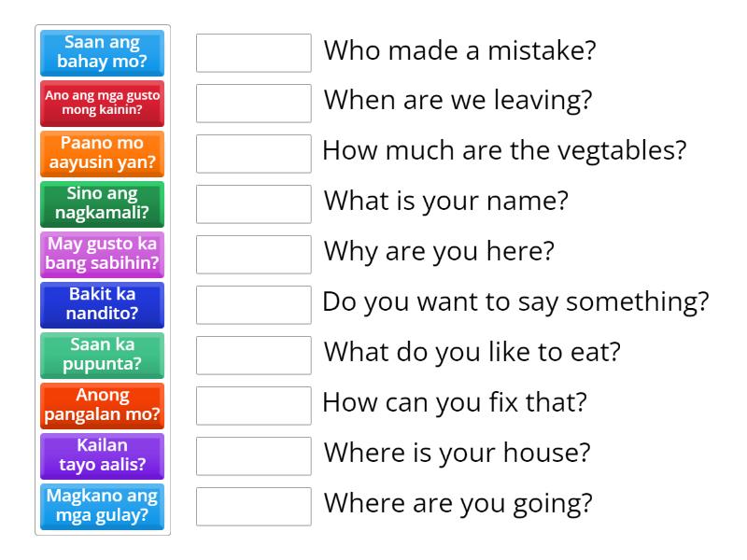Image resolution: width=747 pixels, height=560 pixels.
Task: Click answer box beside 'Why are you here?'
Action: [x=254, y=255]
